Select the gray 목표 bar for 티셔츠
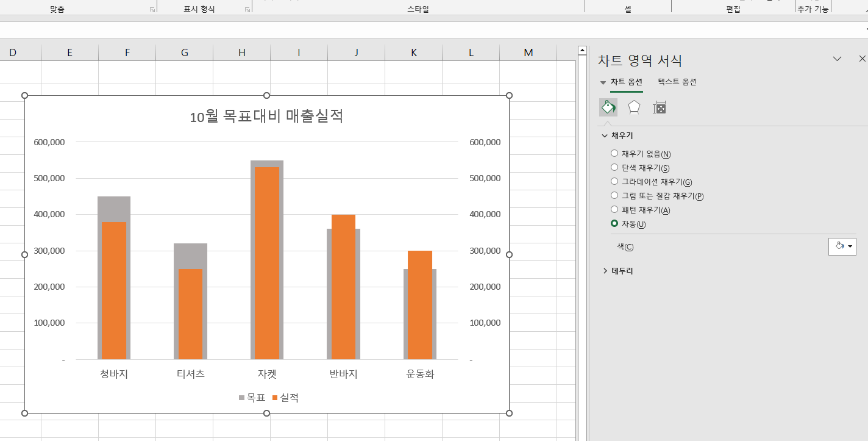Screen dimensions: 868x441 pyautogui.click(x=190, y=256)
